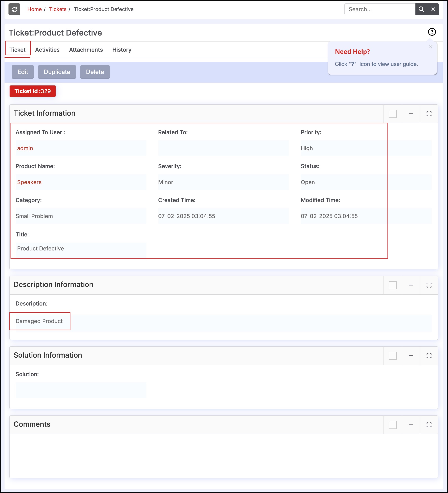The image size is (448, 493).
Task: Expand Solution Information to fullscreen
Action: click(429, 356)
